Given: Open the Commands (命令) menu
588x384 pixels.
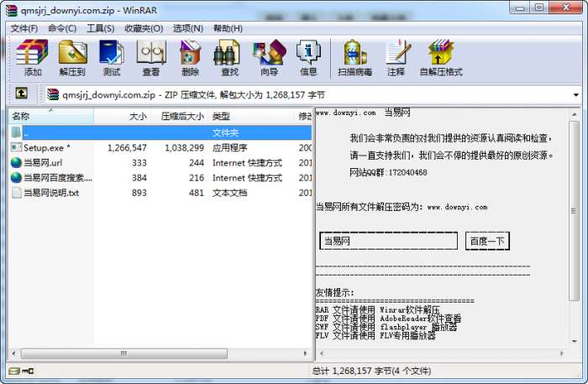Looking at the screenshot, I should tap(62, 29).
